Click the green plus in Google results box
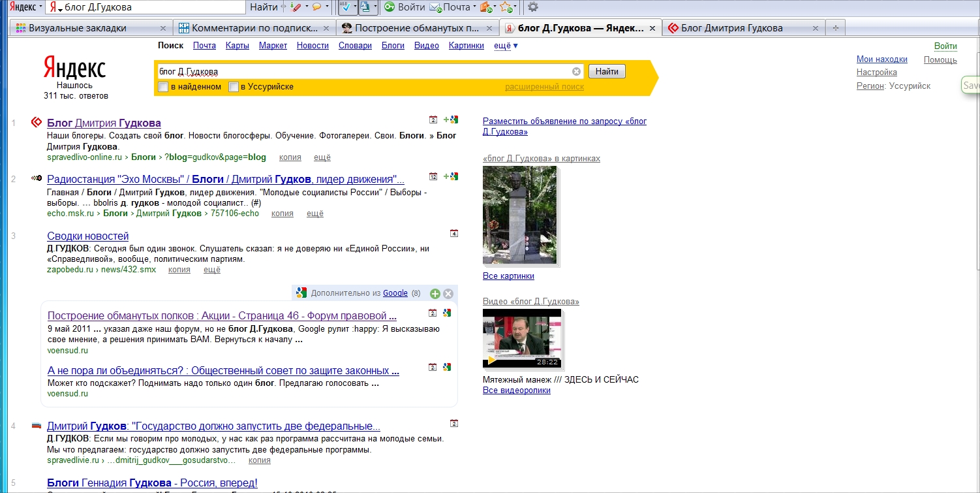This screenshot has height=493, width=980. point(435,294)
